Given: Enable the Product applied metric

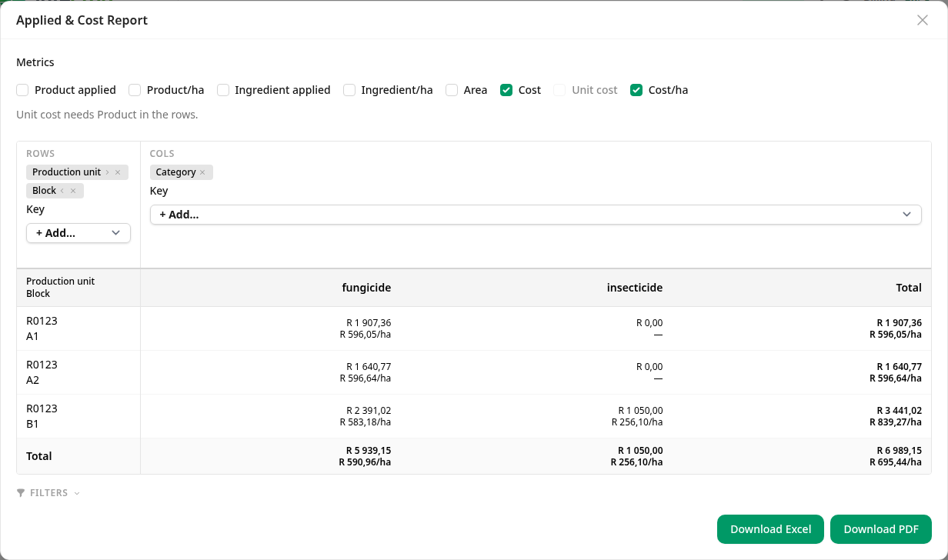Looking at the screenshot, I should coord(22,90).
